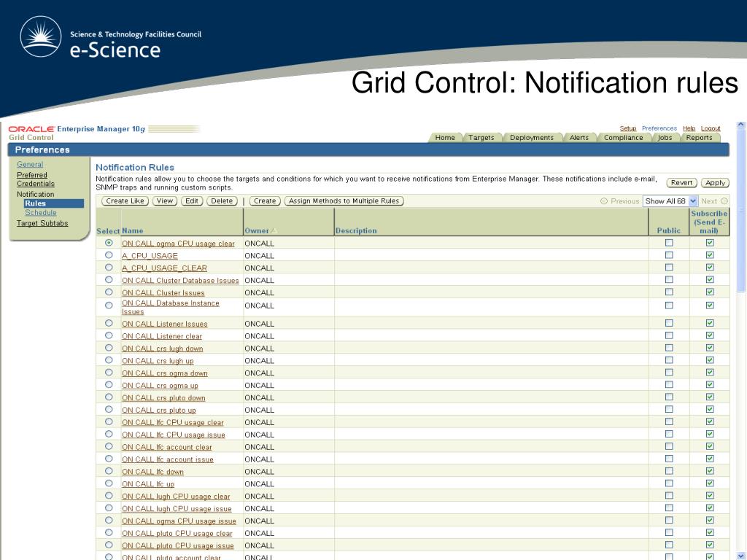Click the Create Like button

click(x=125, y=201)
